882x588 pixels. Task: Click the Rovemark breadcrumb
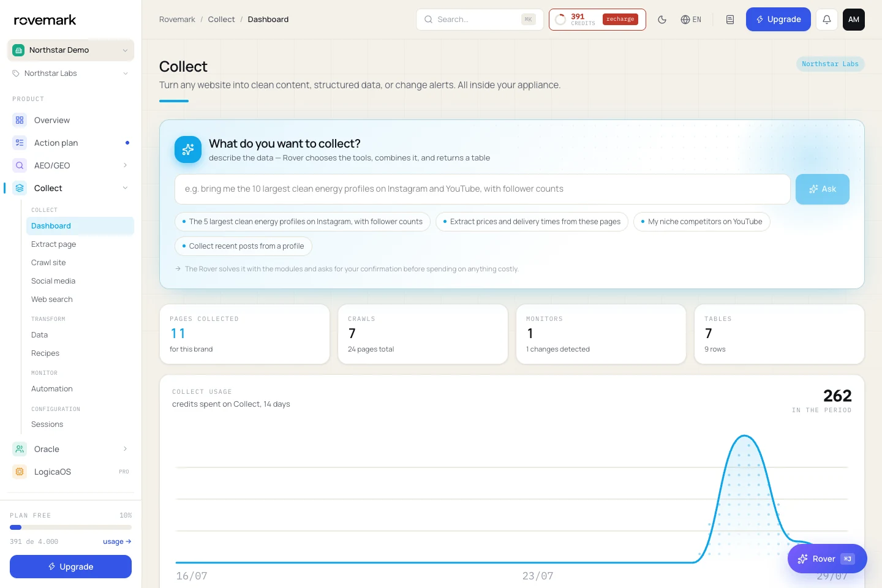177,20
